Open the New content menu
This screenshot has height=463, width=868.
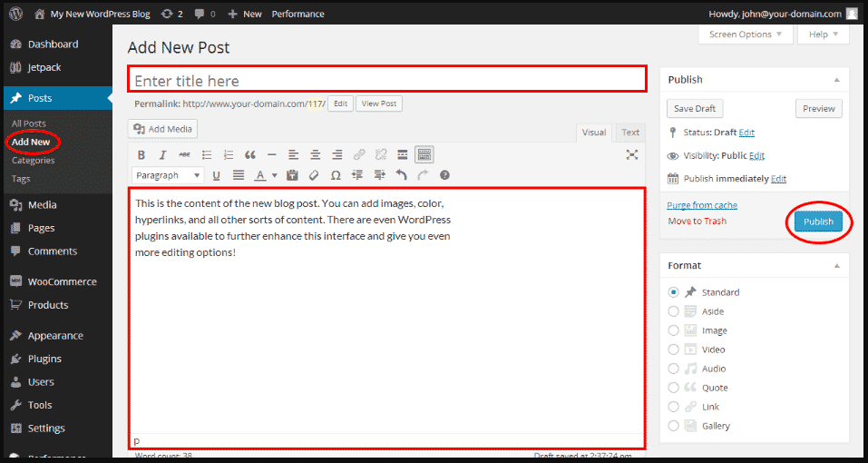(245, 14)
